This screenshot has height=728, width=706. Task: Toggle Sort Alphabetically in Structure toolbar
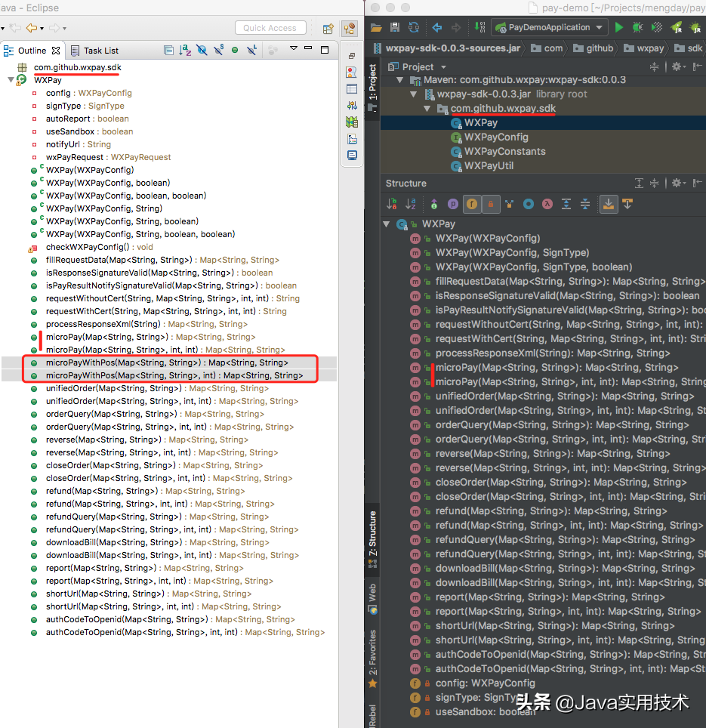pyautogui.click(x=411, y=204)
